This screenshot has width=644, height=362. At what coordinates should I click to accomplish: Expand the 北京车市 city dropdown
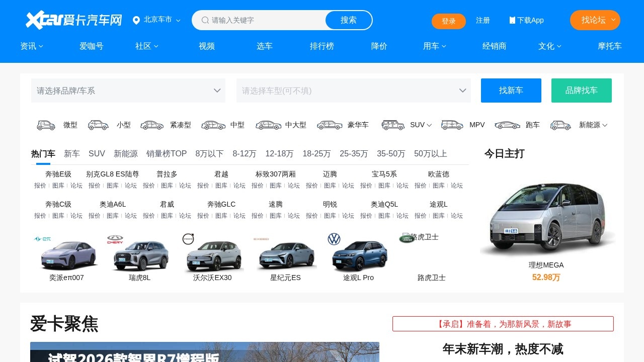click(178, 20)
